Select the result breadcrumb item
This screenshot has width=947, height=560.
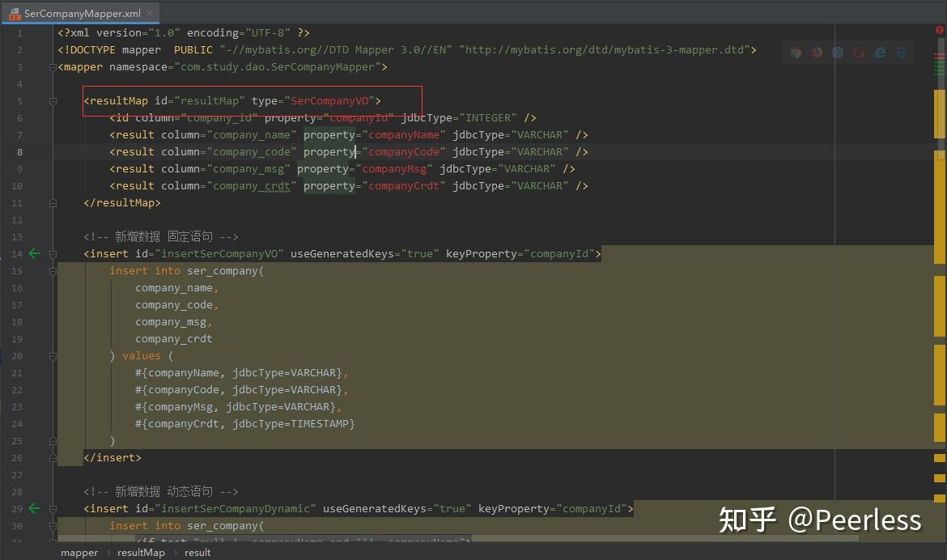tap(197, 552)
